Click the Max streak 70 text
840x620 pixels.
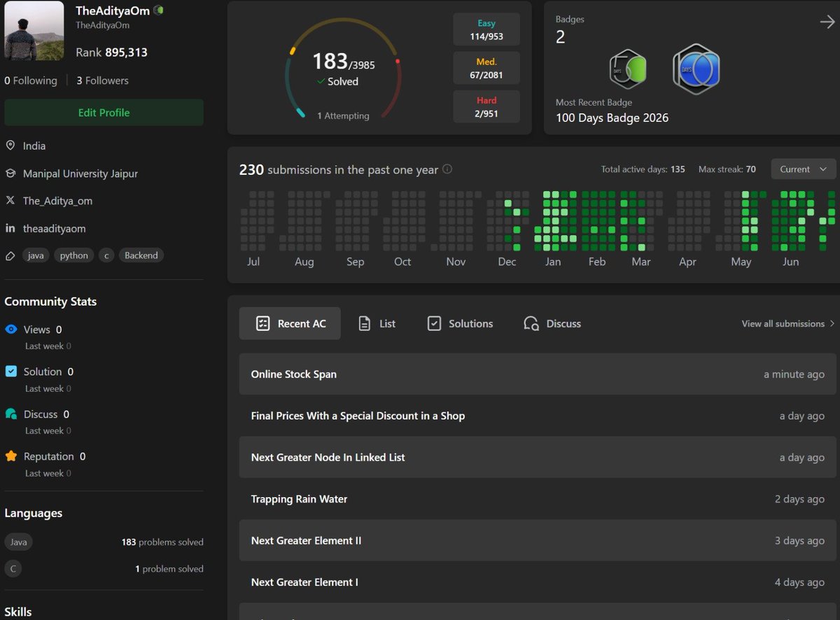click(x=727, y=169)
